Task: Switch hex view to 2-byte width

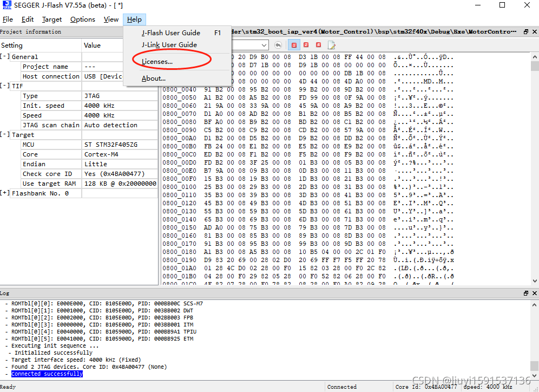Action: [306, 45]
